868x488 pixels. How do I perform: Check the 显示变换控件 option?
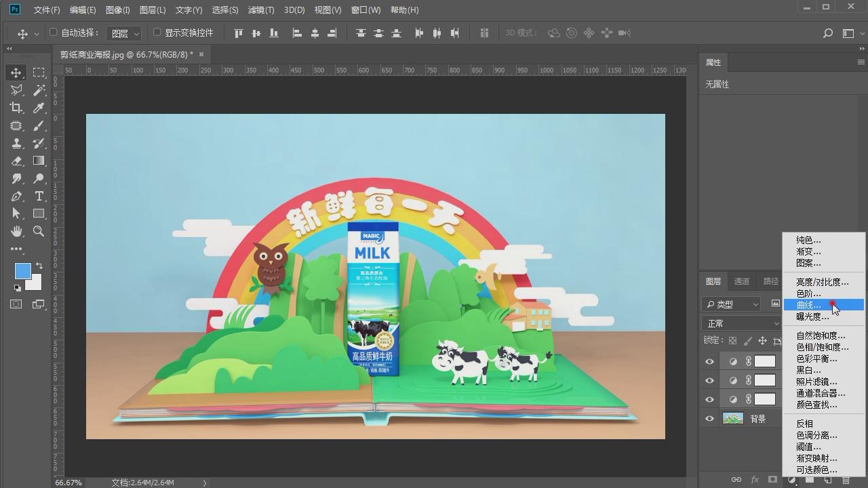point(157,33)
